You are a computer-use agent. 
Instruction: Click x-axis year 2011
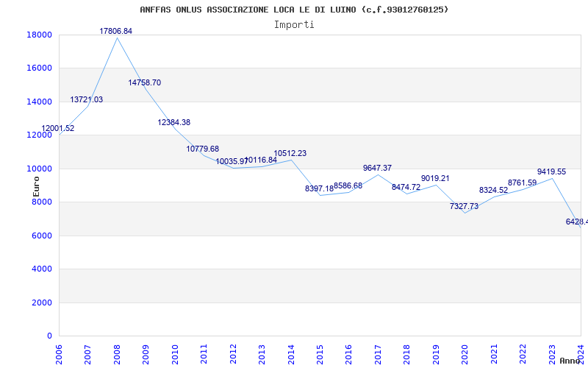(204, 355)
